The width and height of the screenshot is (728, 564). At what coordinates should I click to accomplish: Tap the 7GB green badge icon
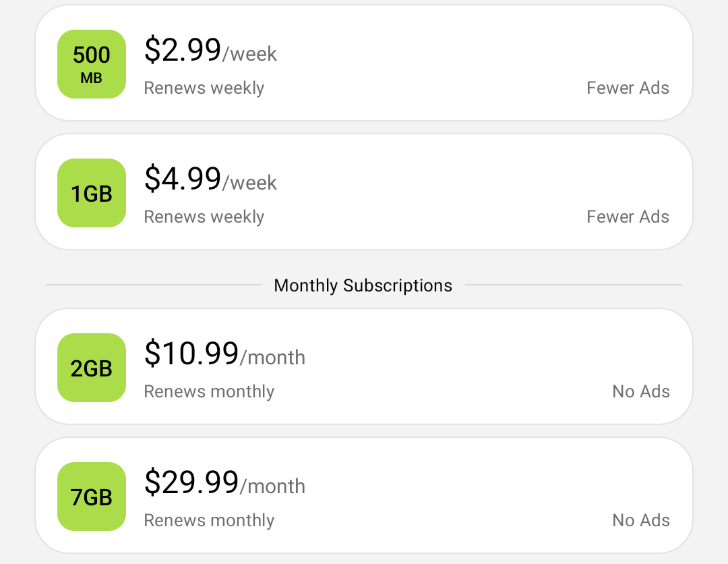click(x=92, y=497)
